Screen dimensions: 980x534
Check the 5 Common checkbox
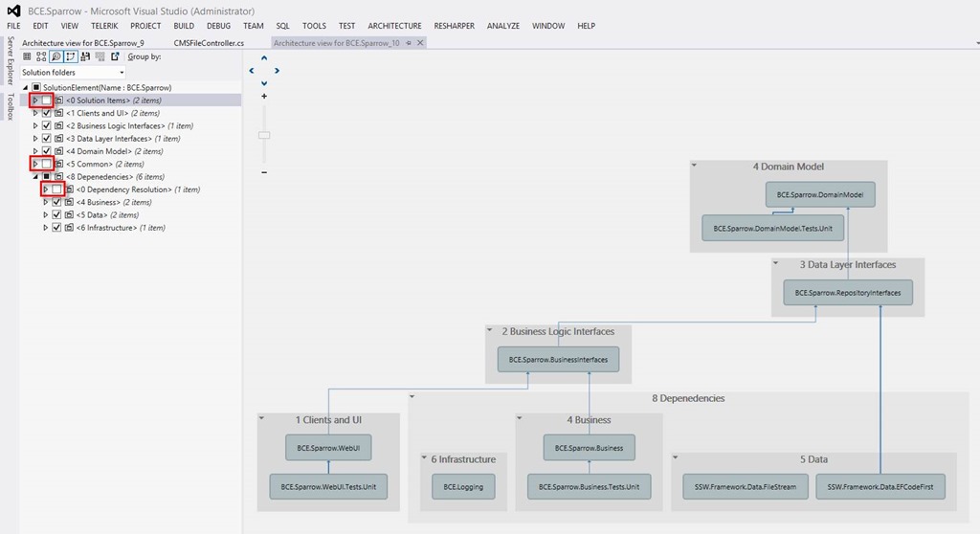(x=46, y=164)
